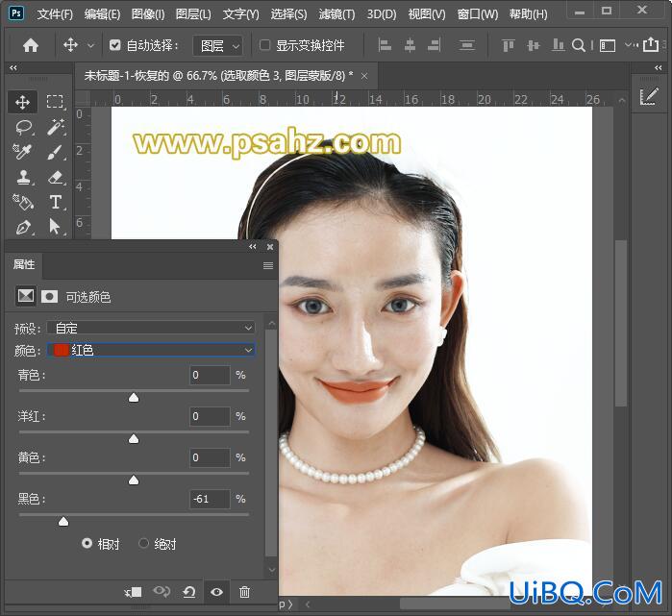The image size is (672, 616).
Task: Click the 黄色 percentage input field
Action: 210,457
